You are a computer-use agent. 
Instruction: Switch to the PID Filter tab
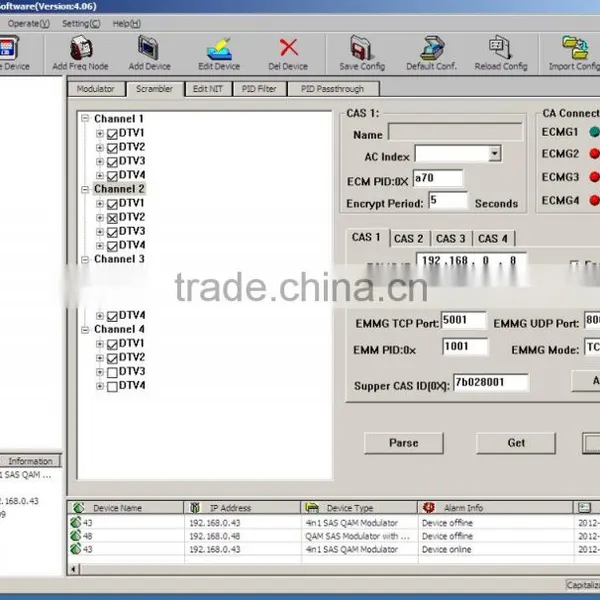[259, 89]
